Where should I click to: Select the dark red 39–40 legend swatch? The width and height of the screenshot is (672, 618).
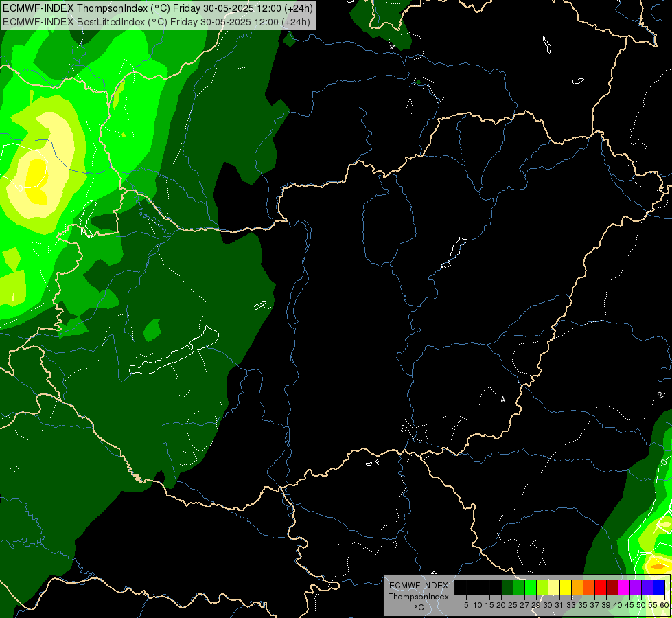(612, 588)
